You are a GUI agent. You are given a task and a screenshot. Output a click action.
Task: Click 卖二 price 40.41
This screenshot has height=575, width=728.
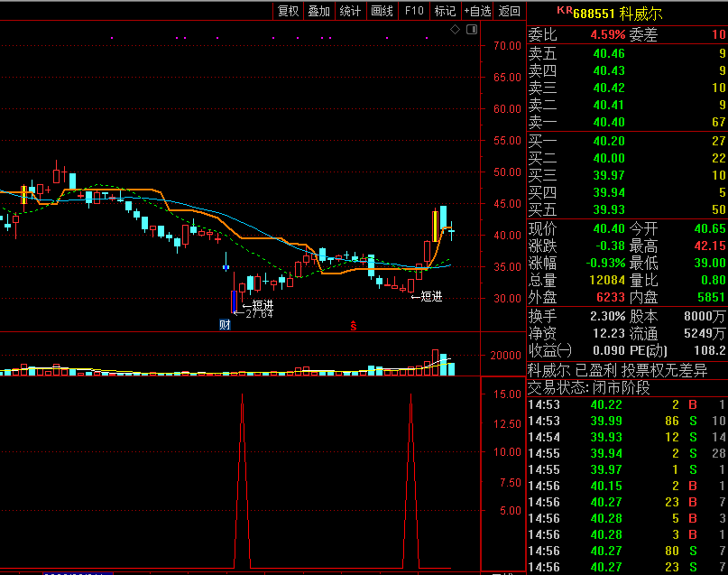coord(609,105)
